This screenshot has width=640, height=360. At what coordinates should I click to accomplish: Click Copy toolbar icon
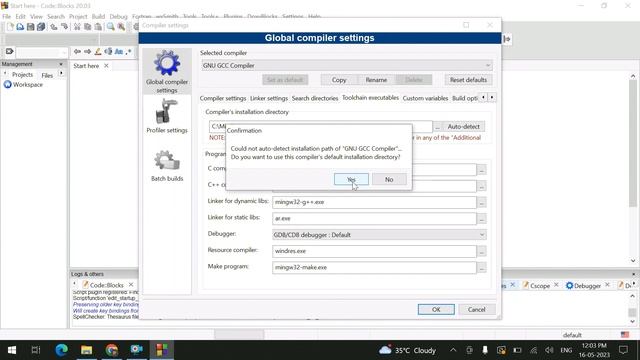[x=88, y=27]
